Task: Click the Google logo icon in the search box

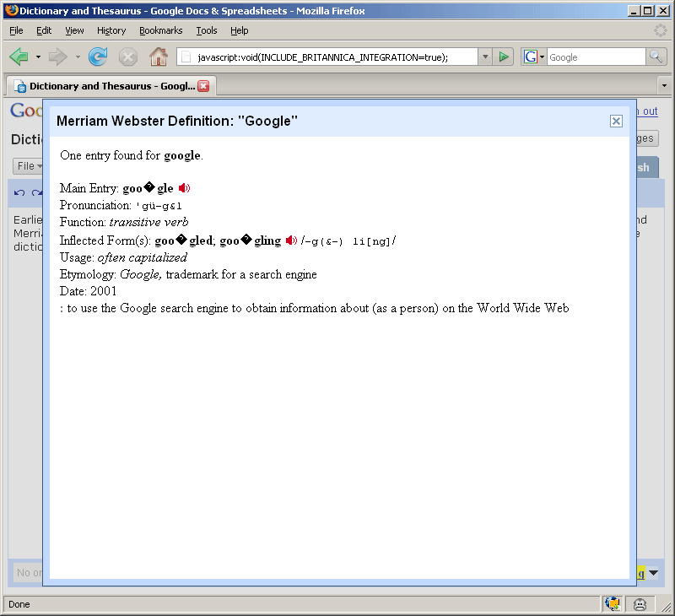Action: pyautogui.click(x=532, y=57)
